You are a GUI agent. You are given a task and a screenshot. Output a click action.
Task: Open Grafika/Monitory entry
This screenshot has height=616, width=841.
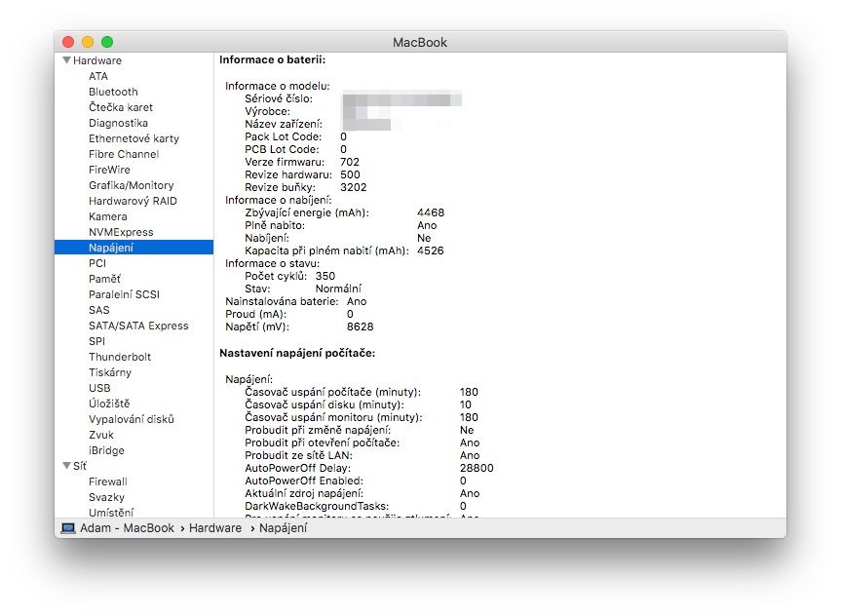(131, 185)
